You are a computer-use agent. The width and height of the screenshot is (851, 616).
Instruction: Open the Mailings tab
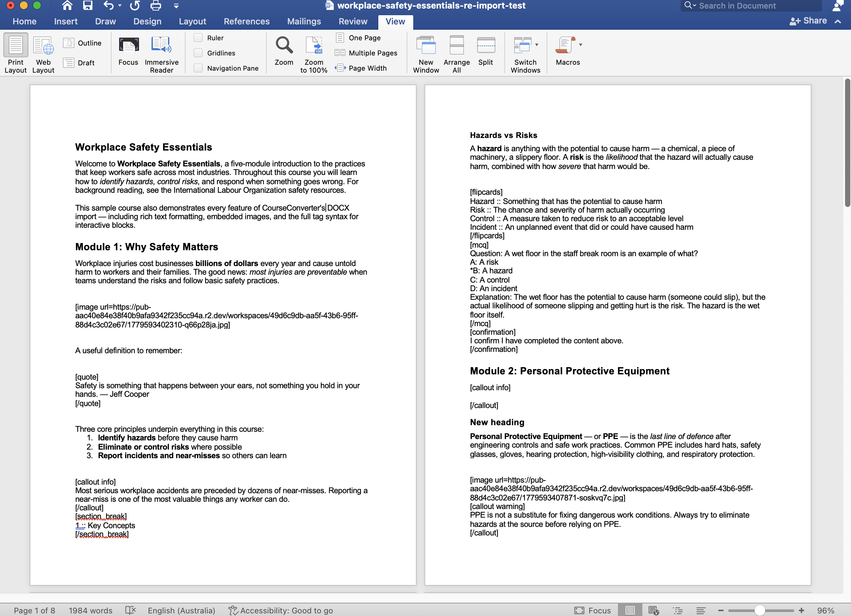[x=304, y=21]
